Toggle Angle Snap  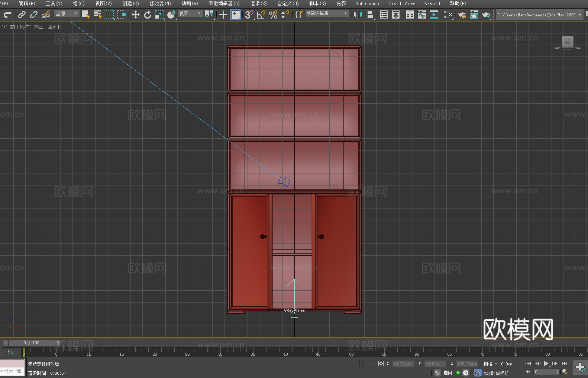[x=261, y=14]
